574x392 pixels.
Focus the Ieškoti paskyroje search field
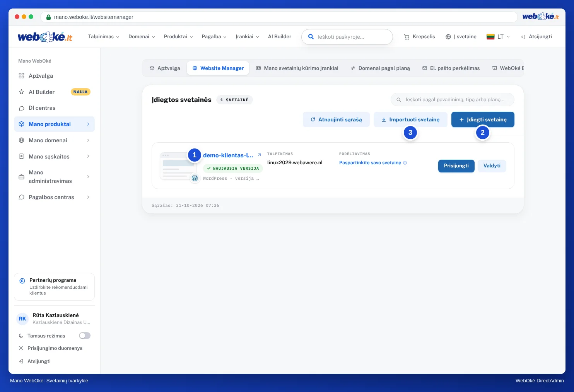[347, 37]
